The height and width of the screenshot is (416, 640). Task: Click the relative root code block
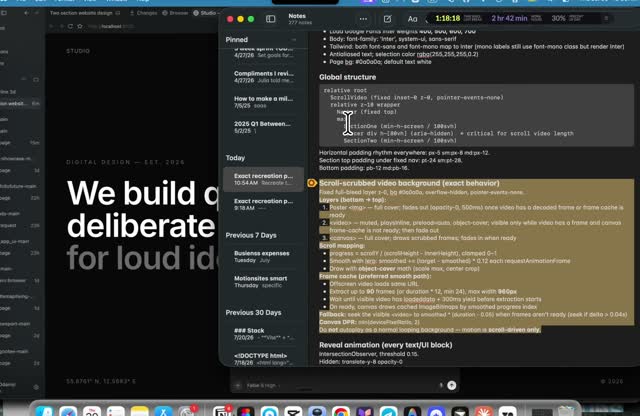pos(476,115)
